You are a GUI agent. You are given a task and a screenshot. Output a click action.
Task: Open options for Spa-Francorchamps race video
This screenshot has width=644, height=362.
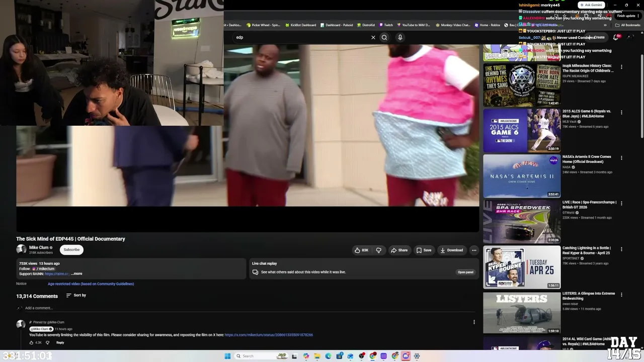(x=621, y=204)
